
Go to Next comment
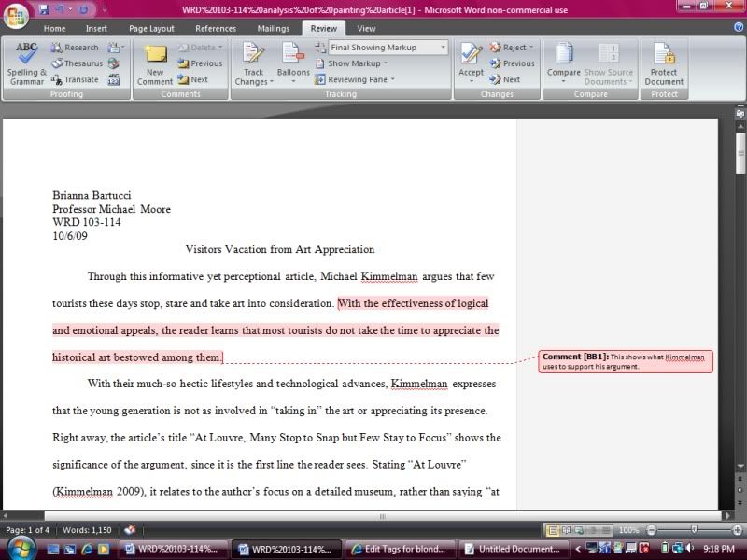point(192,79)
